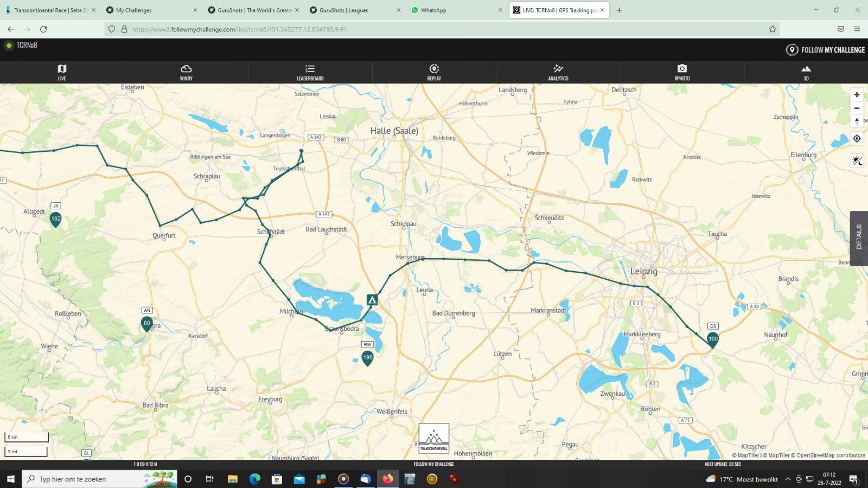Zoom out on the map

point(857,108)
